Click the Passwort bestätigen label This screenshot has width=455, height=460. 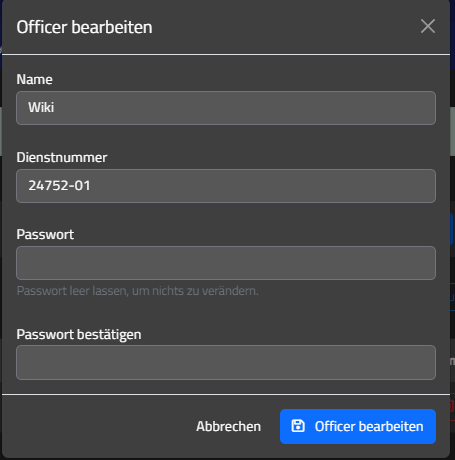79,334
